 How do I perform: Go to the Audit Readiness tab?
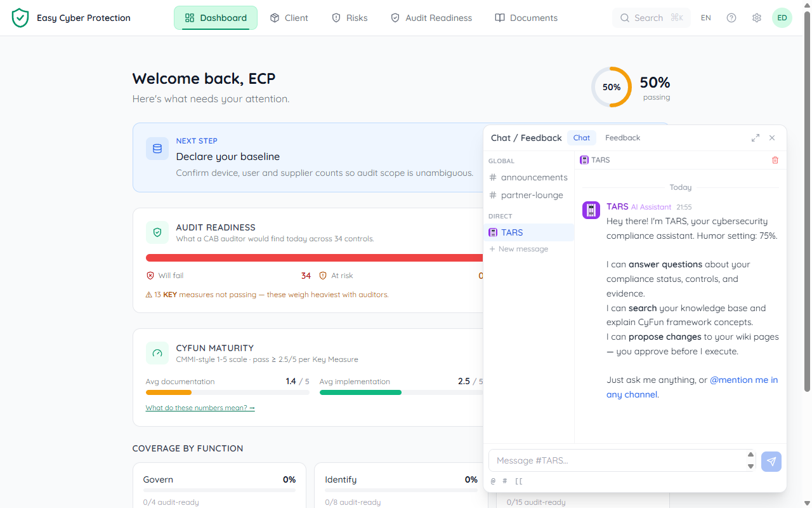tap(431, 18)
